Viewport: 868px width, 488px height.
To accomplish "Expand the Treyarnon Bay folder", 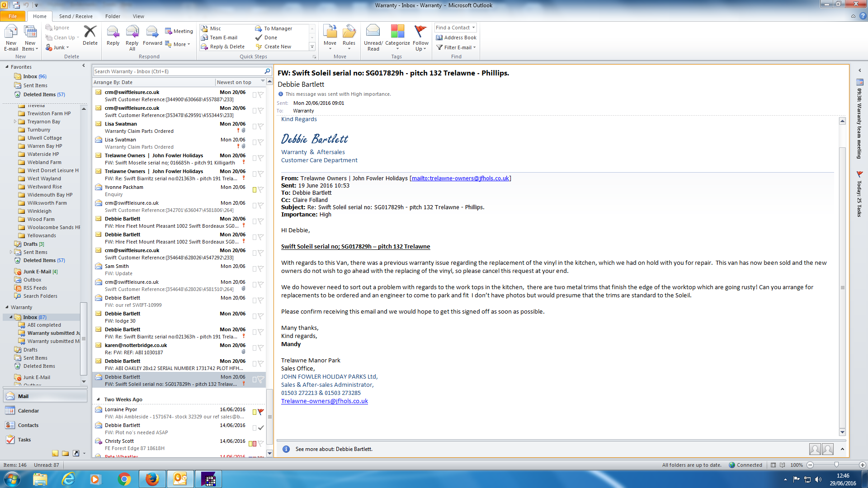I will tap(15, 122).
